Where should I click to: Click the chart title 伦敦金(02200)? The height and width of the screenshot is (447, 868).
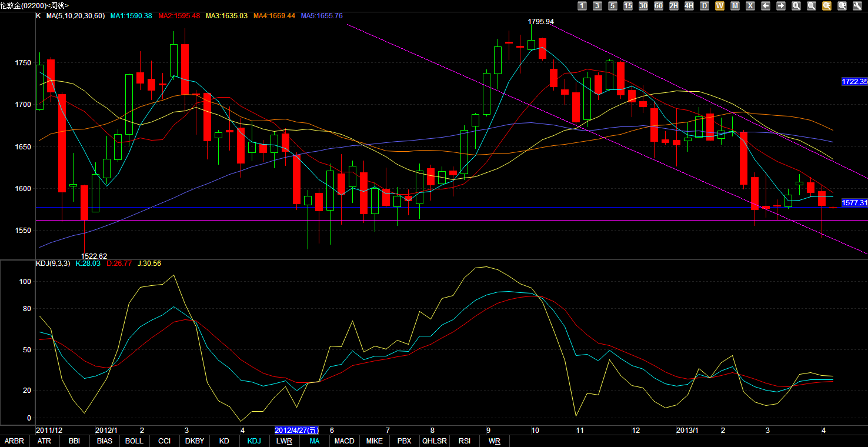(x=24, y=5)
